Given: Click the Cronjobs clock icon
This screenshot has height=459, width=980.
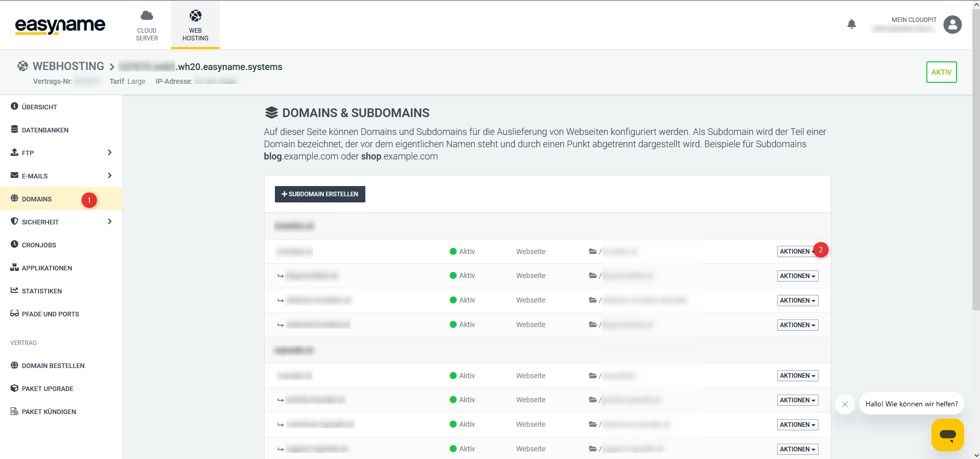Looking at the screenshot, I should point(14,244).
